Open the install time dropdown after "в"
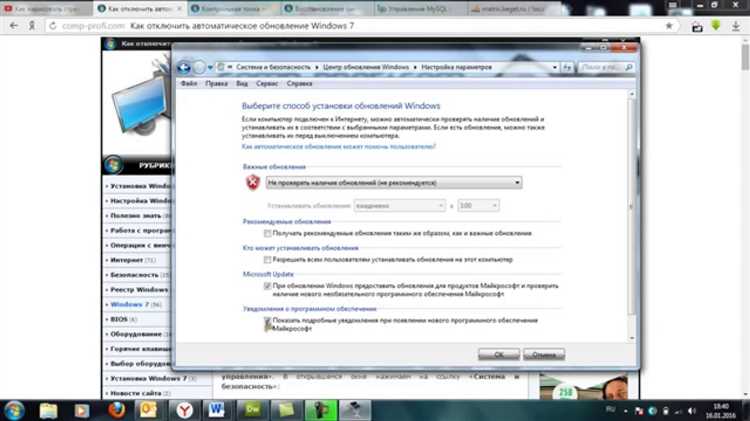Screen dimensions: 750x421 pos(478,206)
